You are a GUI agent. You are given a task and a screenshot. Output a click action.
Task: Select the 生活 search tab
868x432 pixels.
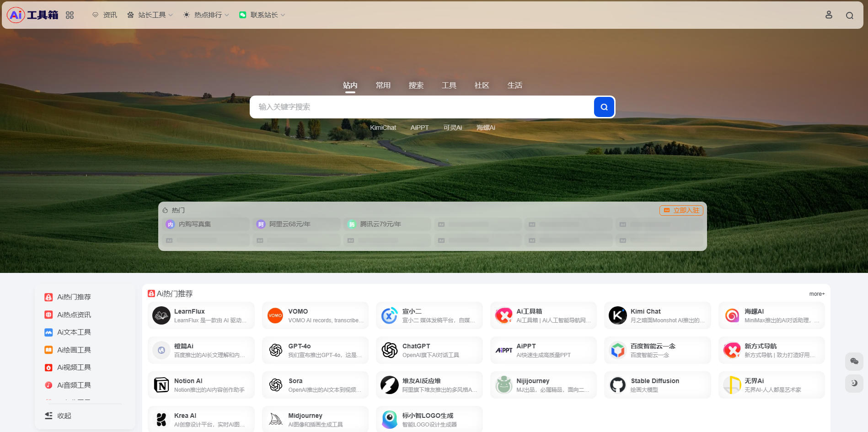pos(515,85)
